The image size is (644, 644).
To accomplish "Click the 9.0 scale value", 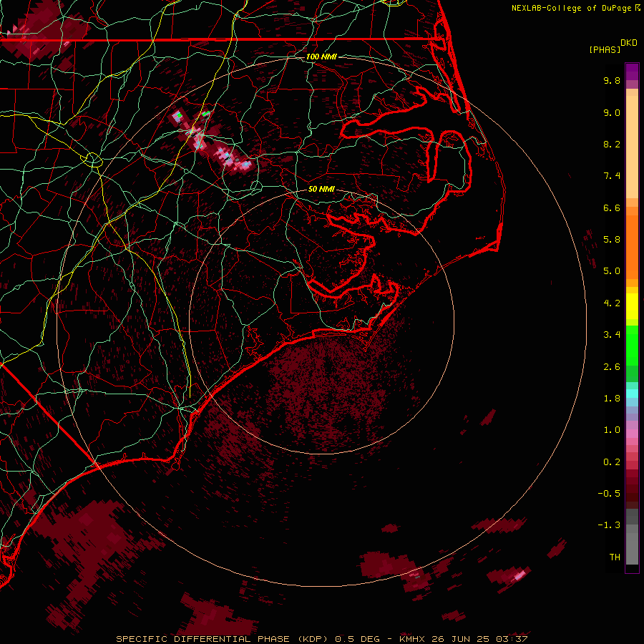I will (612, 112).
